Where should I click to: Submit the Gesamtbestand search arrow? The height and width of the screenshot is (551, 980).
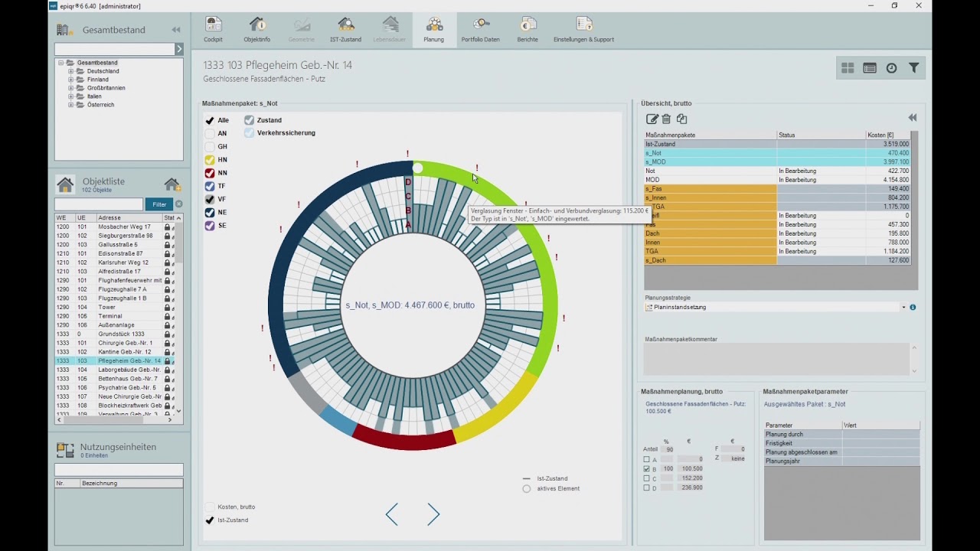click(179, 49)
